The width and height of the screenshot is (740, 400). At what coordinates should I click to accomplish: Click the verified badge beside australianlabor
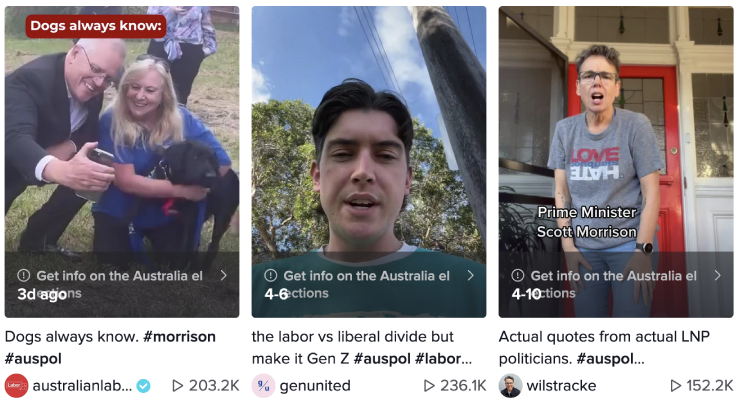point(144,386)
